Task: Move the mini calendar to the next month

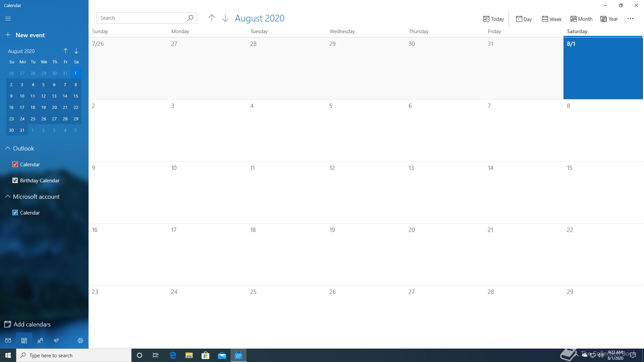Action: (76, 51)
